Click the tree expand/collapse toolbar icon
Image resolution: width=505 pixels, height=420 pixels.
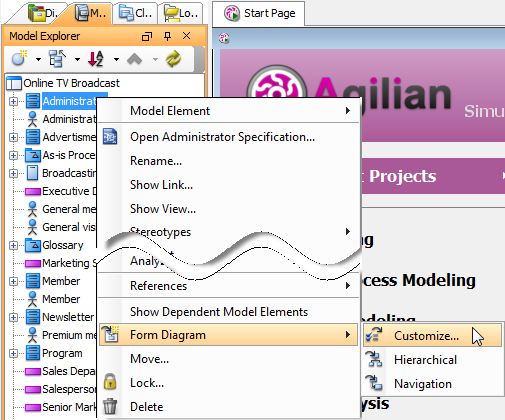point(57,59)
